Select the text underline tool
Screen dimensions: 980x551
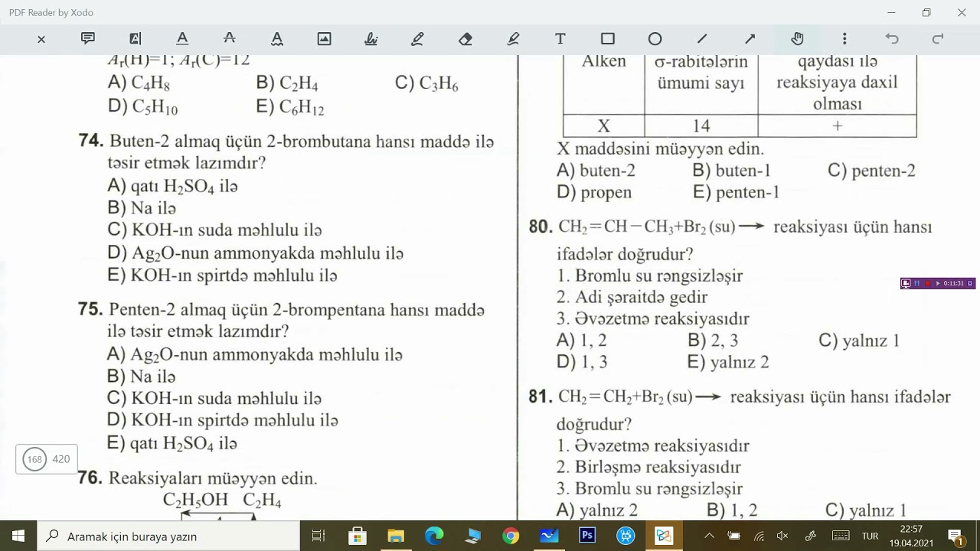tap(182, 38)
